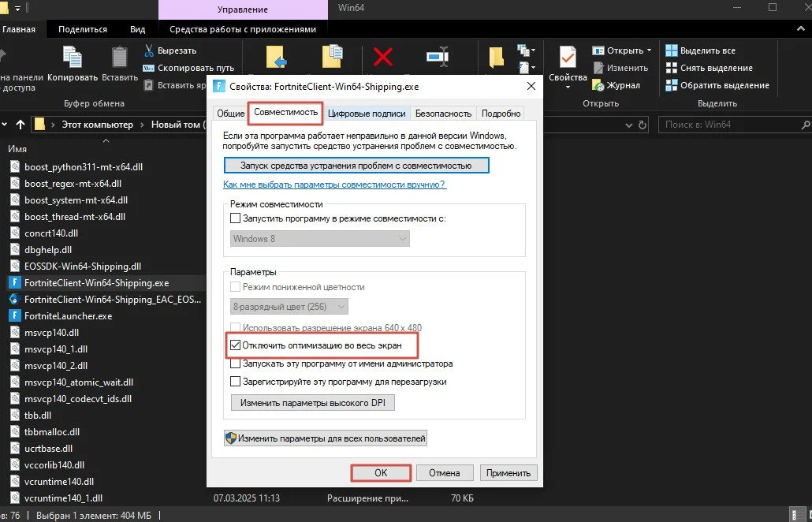Click the Отмена button
The width and height of the screenshot is (812, 522).
445,473
